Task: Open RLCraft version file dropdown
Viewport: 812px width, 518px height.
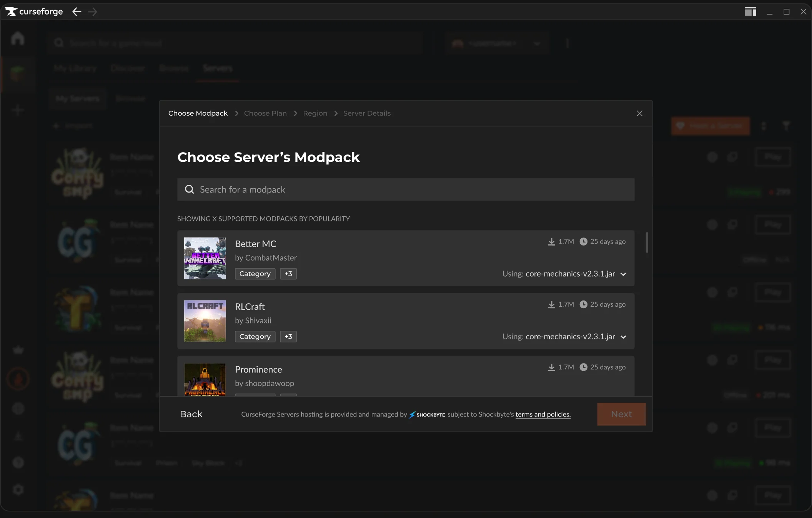Action: (x=564, y=337)
